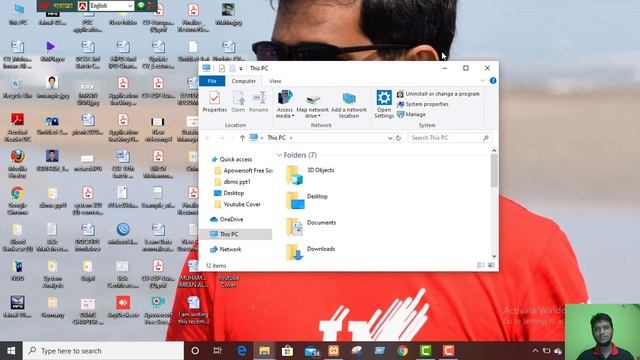
Task: Click Manage in the System group
Action: tap(411, 114)
